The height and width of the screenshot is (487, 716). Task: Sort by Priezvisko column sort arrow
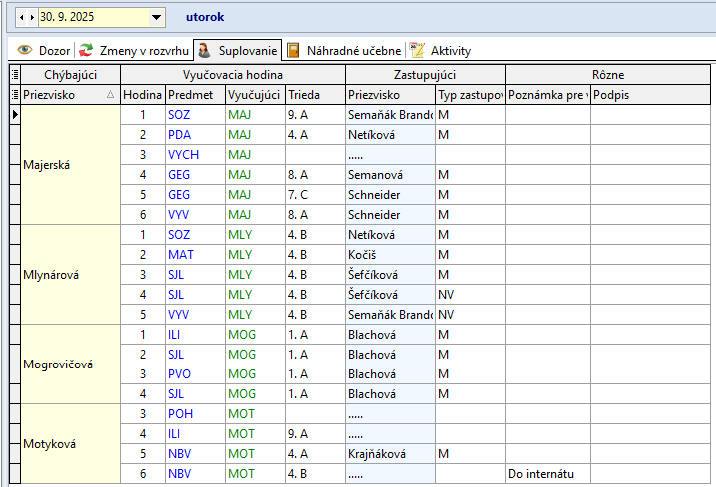(110, 95)
